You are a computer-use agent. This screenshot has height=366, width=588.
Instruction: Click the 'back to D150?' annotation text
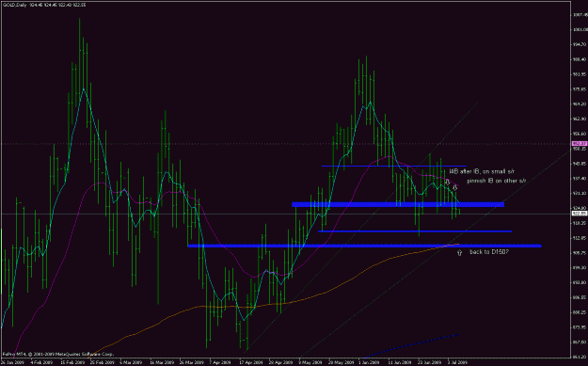point(489,252)
